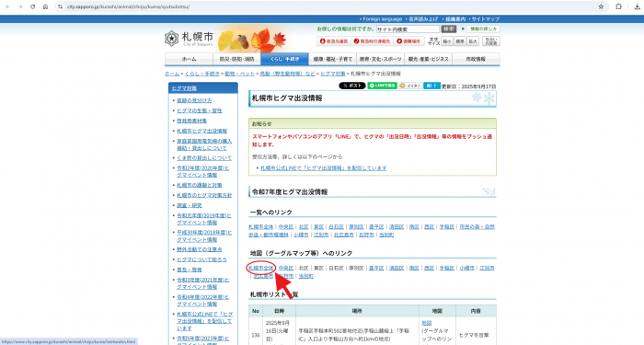Open 地図 link in table row 136
The width and height of the screenshot is (644, 345).
point(426,323)
